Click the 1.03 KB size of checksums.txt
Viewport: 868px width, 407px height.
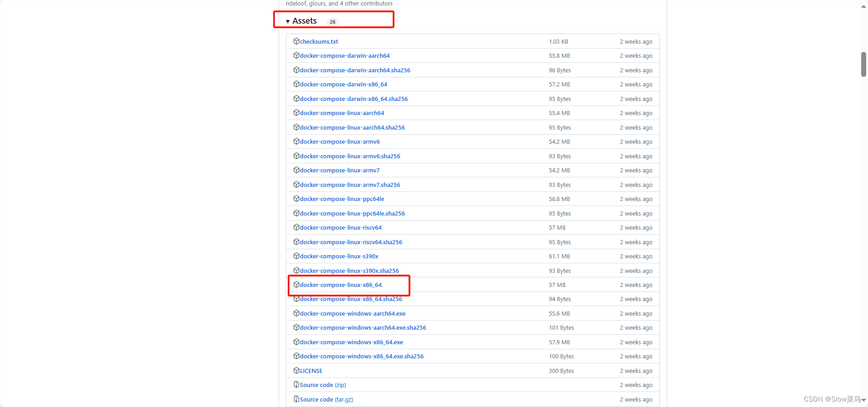tap(559, 41)
